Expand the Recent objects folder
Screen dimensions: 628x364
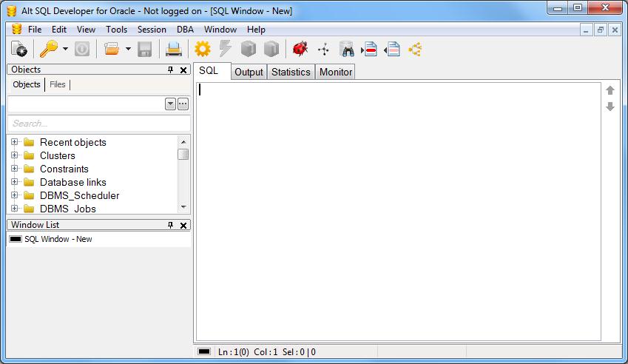coord(14,142)
